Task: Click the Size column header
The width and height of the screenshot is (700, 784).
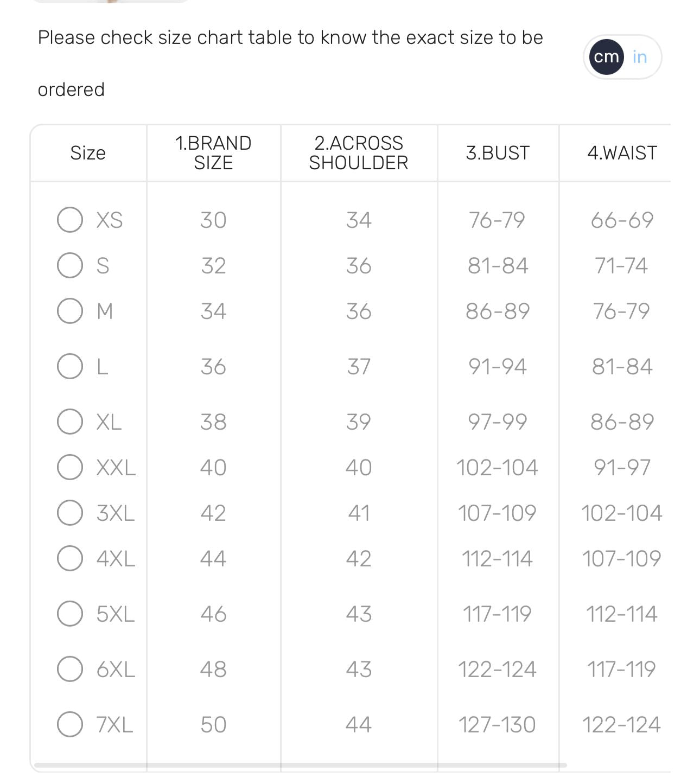Action: coord(88,153)
